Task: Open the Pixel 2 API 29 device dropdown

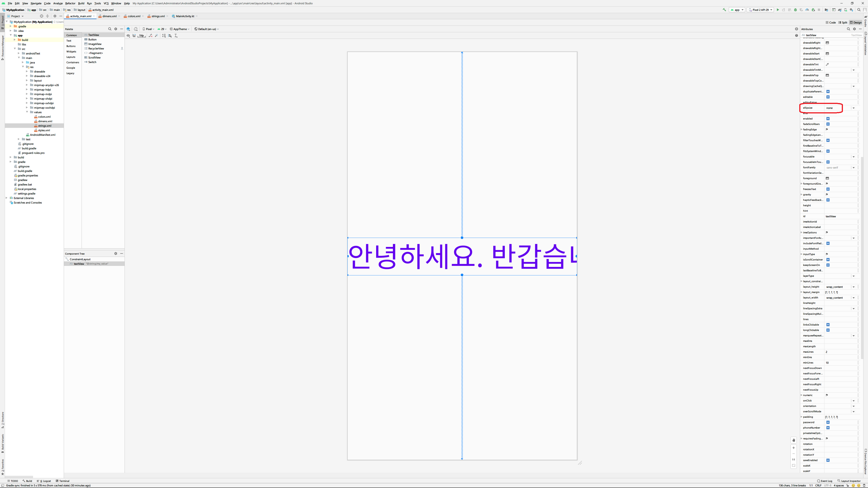Action: point(760,10)
